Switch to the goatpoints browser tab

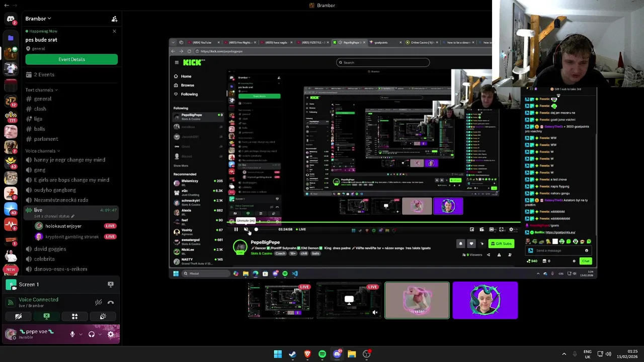point(385,42)
